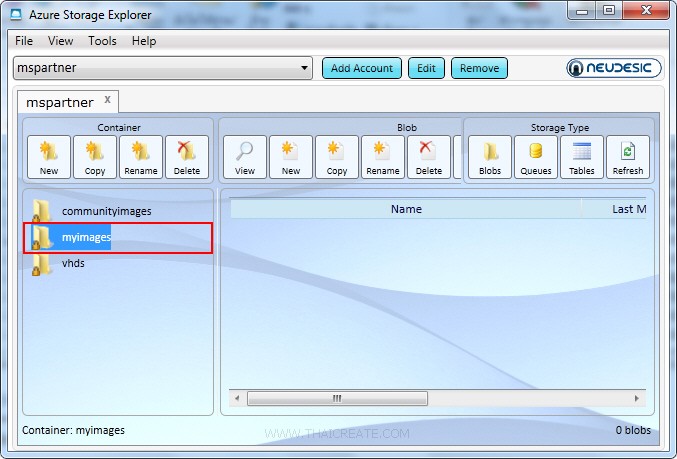The width and height of the screenshot is (677, 459).
Task: Delete the selected blob
Action: click(x=429, y=157)
